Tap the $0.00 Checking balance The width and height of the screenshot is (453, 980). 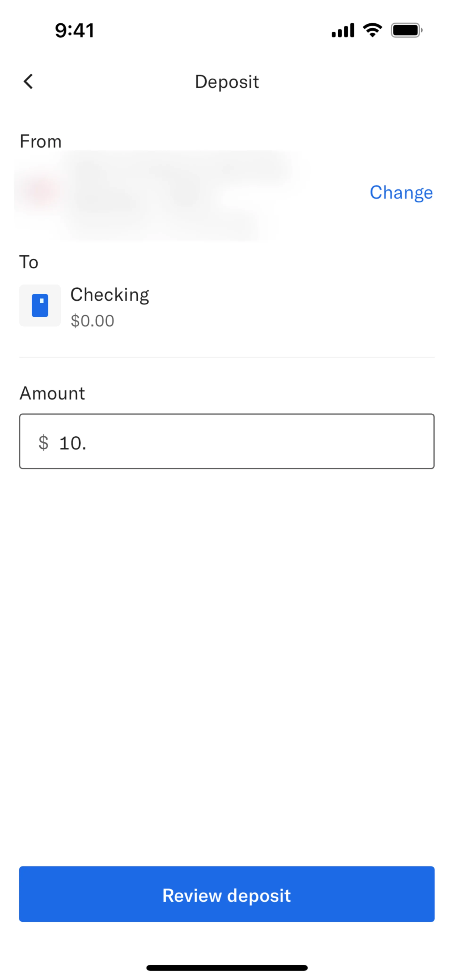pyautogui.click(x=92, y=321)
